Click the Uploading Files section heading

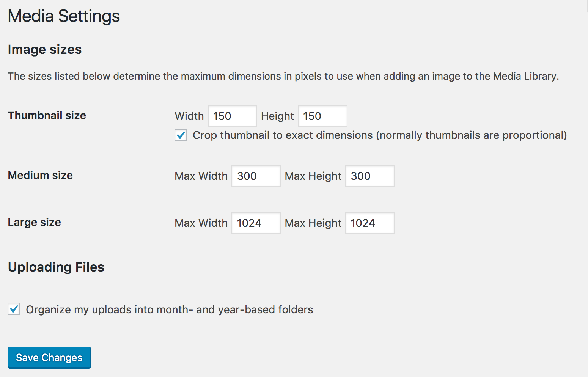point(56,267)
